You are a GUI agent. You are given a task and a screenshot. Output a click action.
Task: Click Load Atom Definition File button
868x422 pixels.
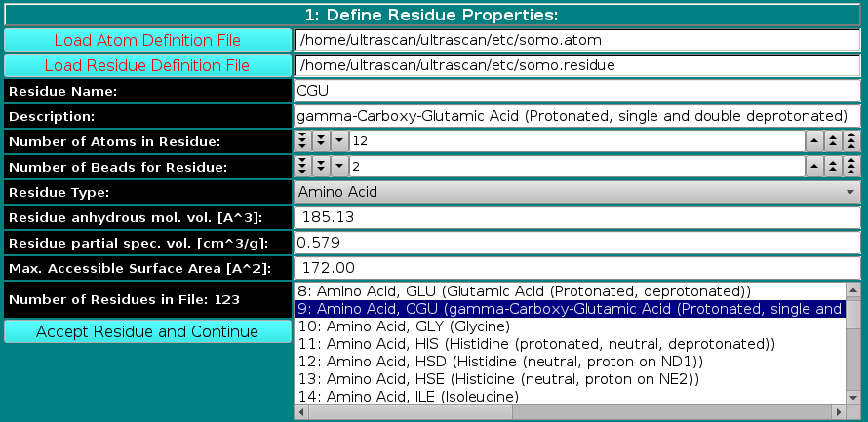point(147,40)
